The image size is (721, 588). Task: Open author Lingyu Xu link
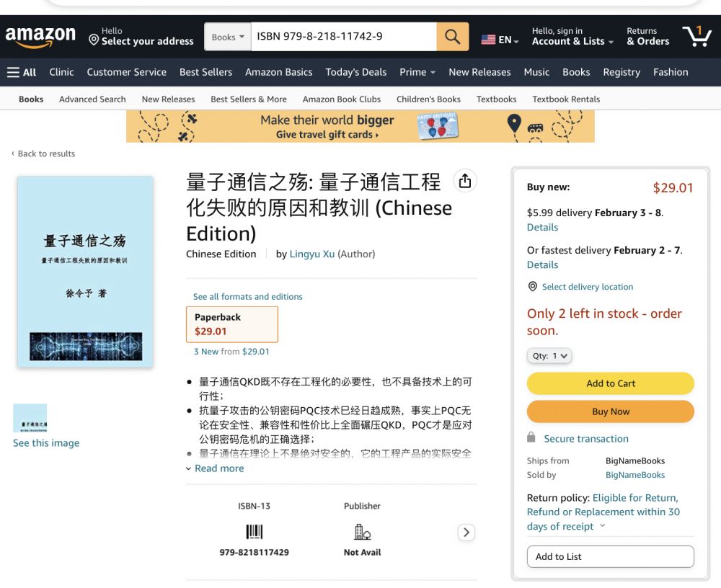pos(311,254)
